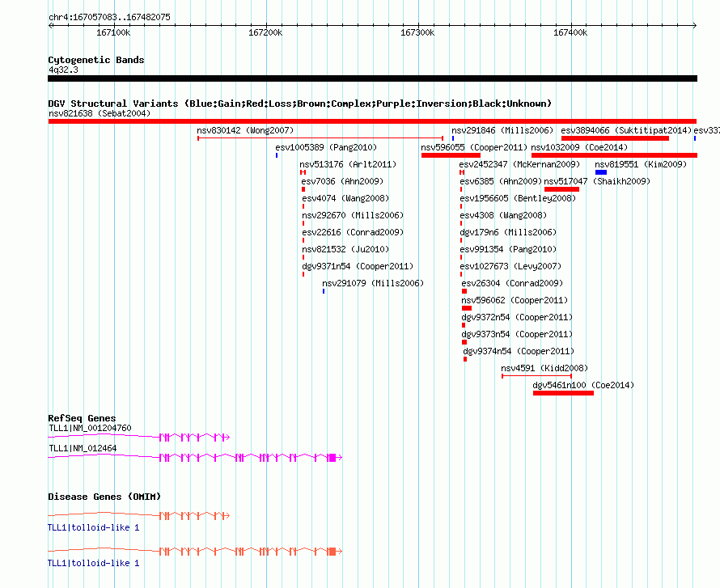Click the red span line under nsv830142
Image resolution: width=720 pixels, height=588 pixels.
tap(320, 138)
